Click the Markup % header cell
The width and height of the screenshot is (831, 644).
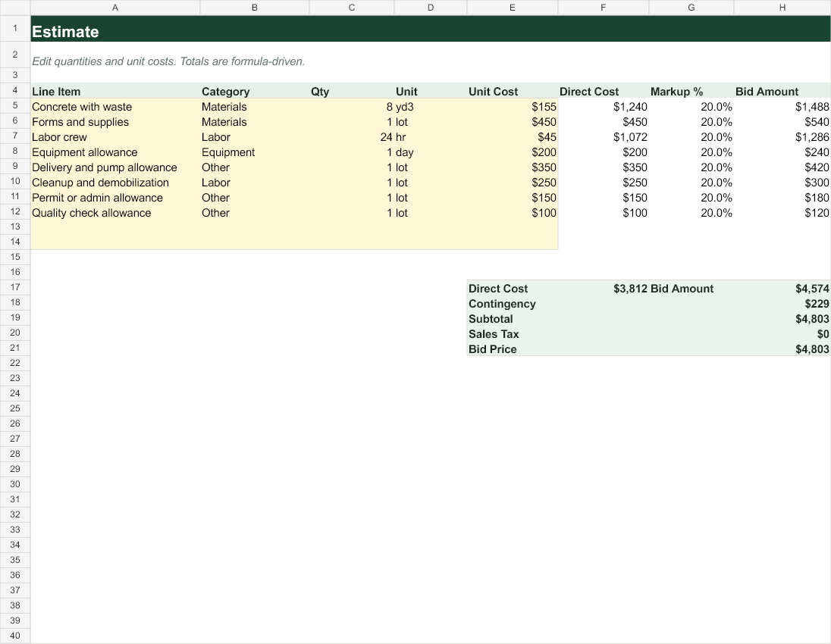691,91
